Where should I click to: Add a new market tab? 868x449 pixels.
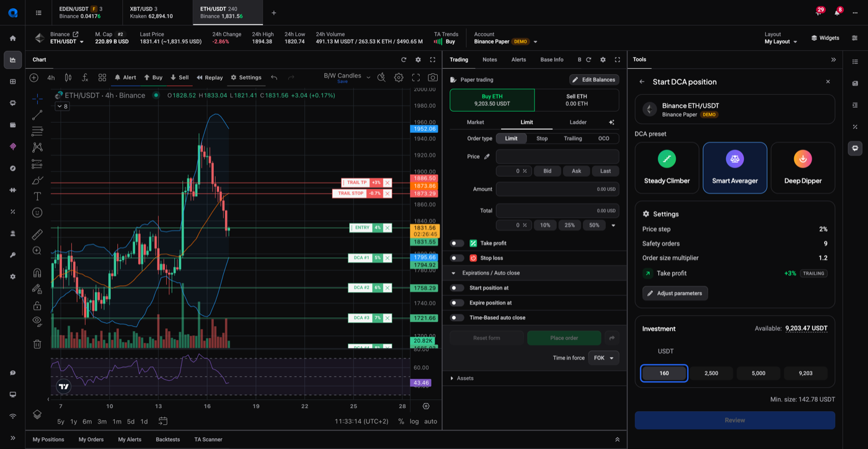point(273,12)
